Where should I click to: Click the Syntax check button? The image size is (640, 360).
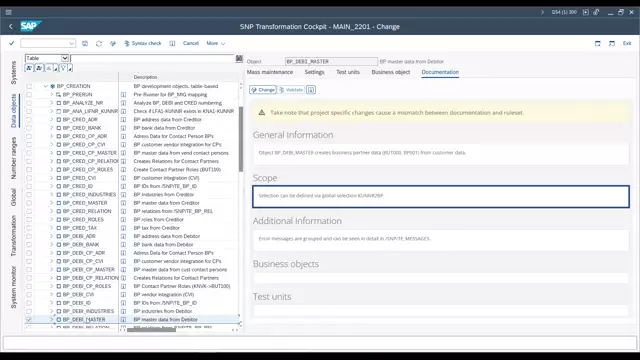point(143,43)
